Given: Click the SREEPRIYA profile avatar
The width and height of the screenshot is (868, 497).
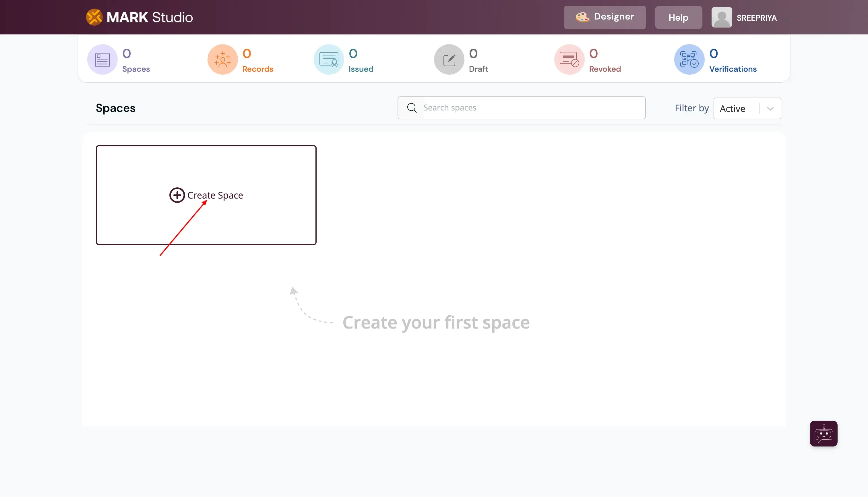Looking at the screenshot, I should pos(722,17).
